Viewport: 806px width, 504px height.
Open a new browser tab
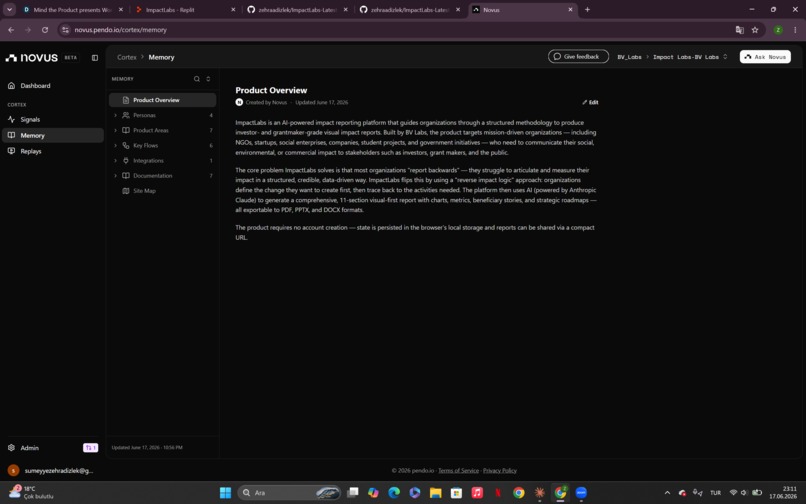click(x=587, y=10)
